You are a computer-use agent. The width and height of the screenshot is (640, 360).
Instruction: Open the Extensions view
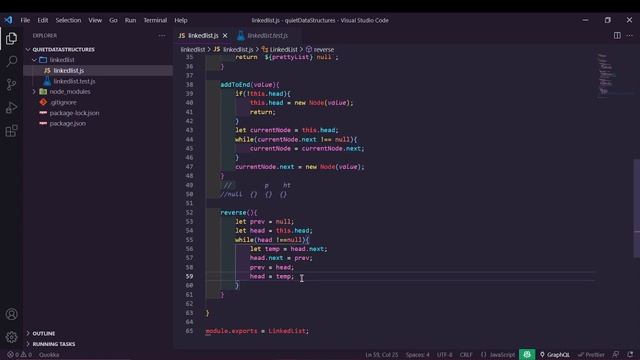(11, 131)
